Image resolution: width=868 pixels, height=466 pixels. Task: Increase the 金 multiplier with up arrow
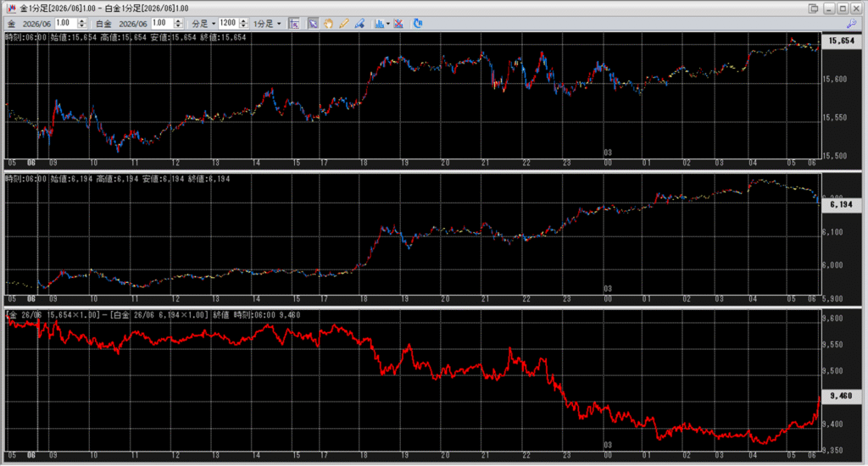click(82, 21)
